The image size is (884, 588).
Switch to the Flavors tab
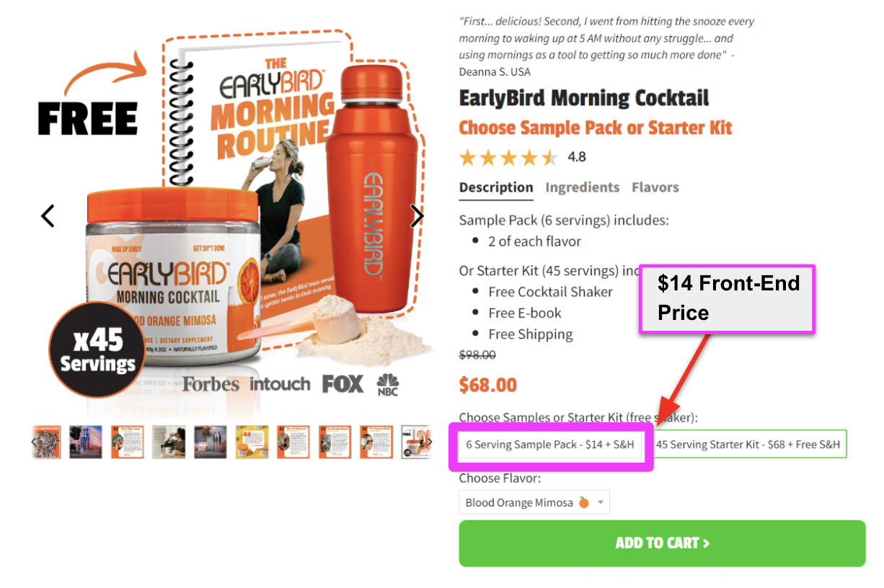(x=655, y=187)
